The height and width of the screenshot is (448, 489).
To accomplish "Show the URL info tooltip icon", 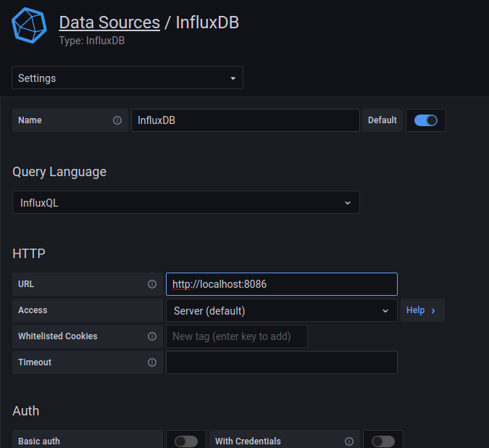I will pyautogui.click(x=152, y=284).
